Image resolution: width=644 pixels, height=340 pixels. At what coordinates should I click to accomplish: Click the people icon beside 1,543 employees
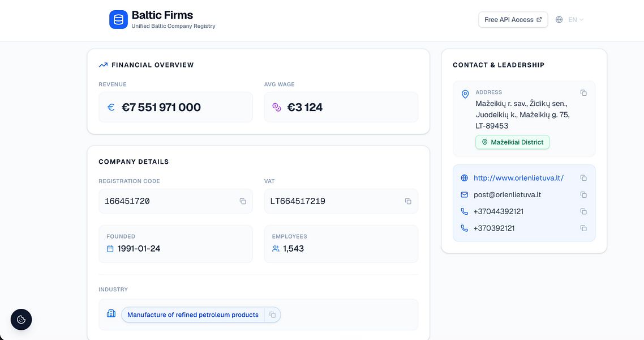(276, 249)
